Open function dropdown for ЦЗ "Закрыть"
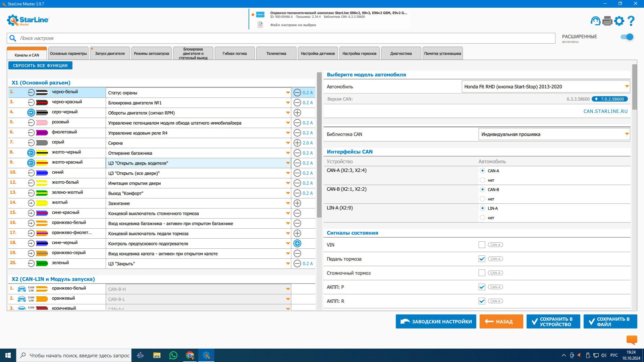The height and width of the screenshot is (362, 644). 287,264
